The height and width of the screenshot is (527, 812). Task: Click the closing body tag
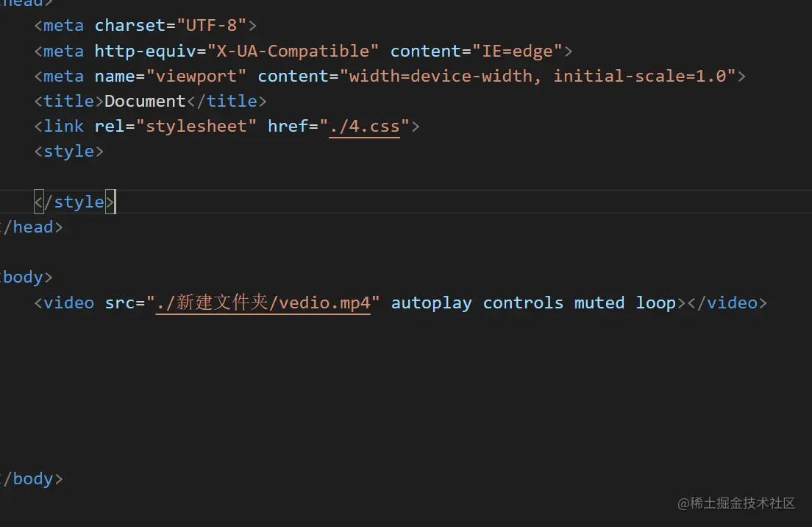click(x=32, y=478)
